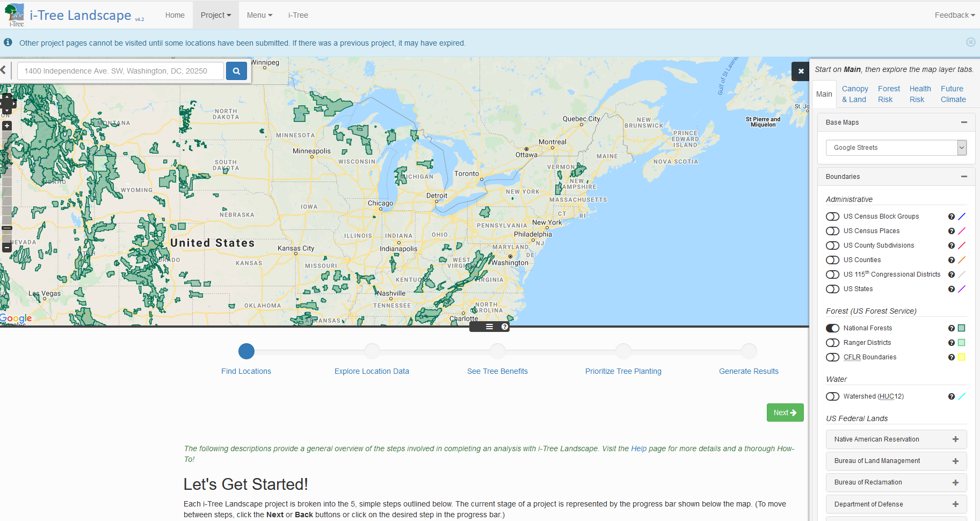Disable the National Forests layer
The height and width of the screenshot is (521, 980).
point(832,328)
